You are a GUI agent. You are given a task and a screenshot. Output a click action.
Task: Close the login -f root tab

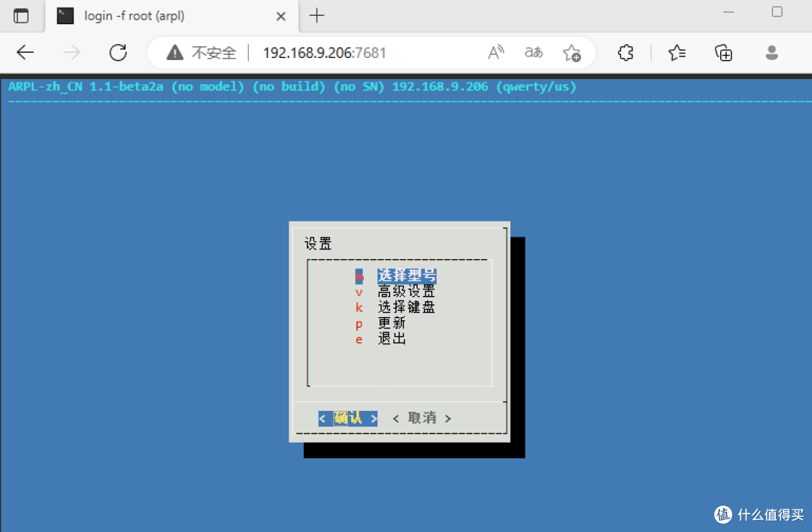tap(280, 17)
